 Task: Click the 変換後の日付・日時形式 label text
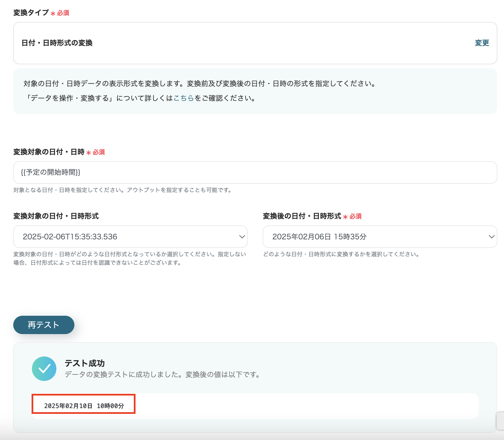(x=302, y=216)
